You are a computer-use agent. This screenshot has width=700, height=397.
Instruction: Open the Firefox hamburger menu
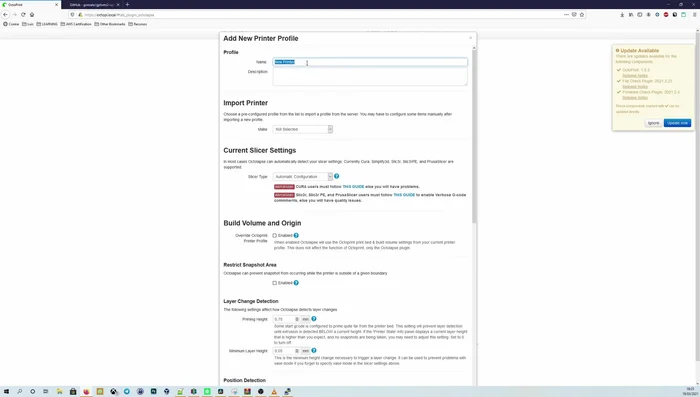point(694,15)
